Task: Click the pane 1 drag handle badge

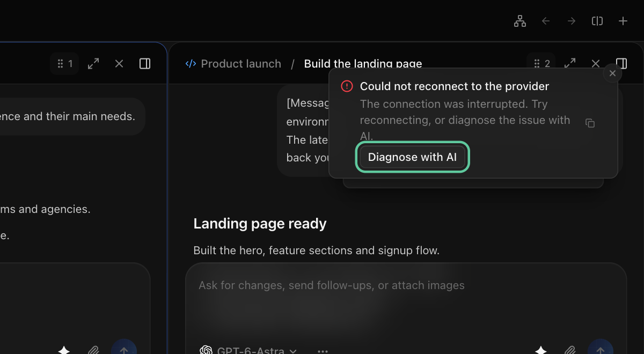Action: 64,64
